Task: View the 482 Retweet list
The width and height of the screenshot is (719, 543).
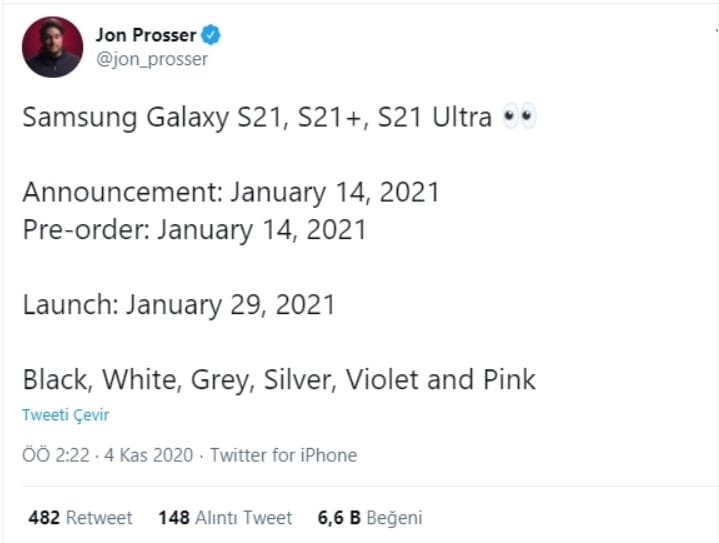Action: [x=80, y=517]
